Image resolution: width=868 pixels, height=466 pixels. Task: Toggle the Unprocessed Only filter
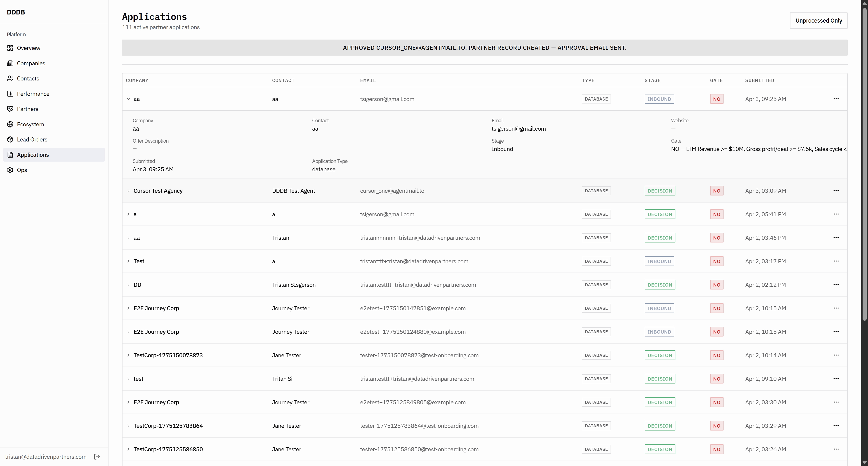pos(818,21)
